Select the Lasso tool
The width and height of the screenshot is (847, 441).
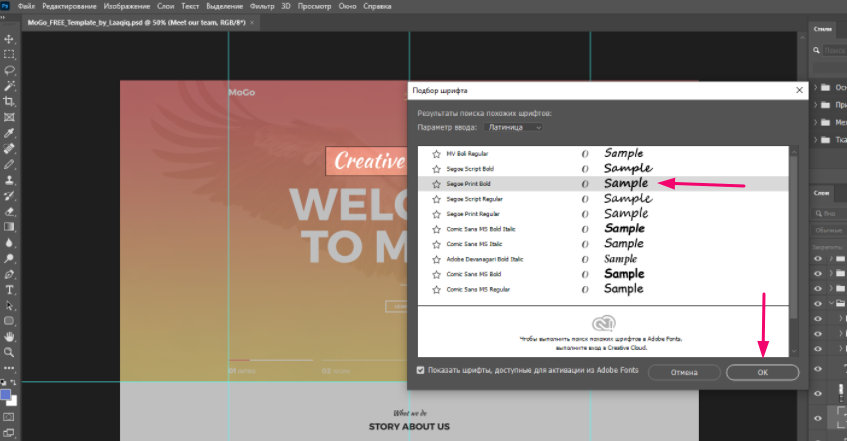click(x=9, y=71)
